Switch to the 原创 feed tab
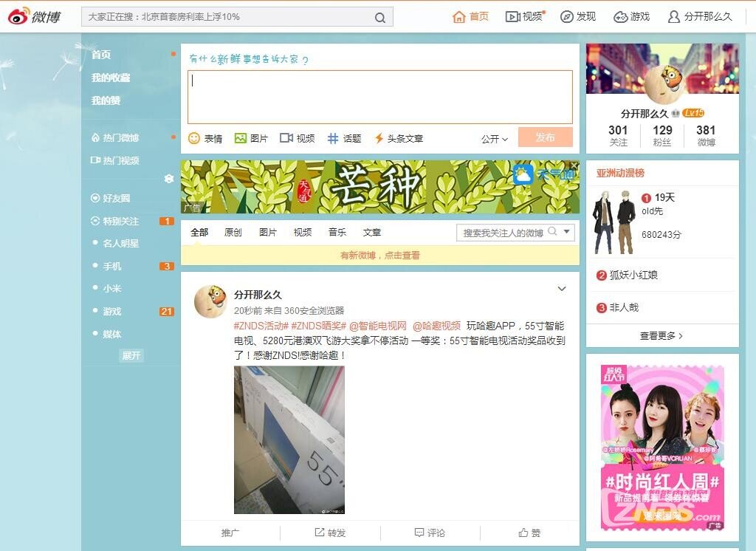 [233, 233]
